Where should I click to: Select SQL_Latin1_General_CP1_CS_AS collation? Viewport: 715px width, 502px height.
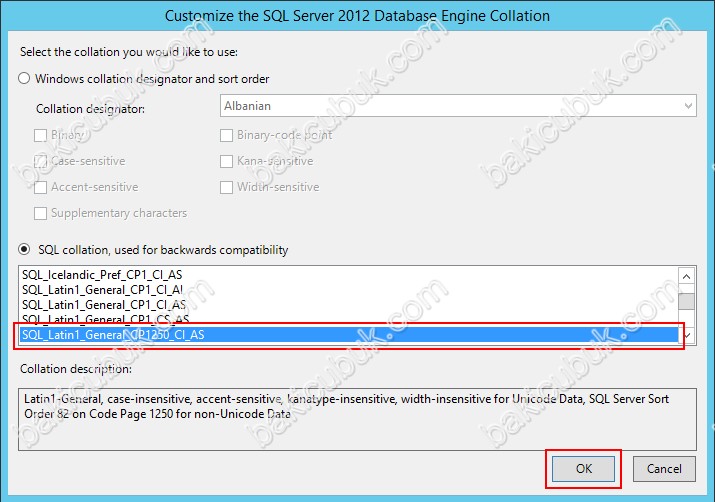coord(349,319)
